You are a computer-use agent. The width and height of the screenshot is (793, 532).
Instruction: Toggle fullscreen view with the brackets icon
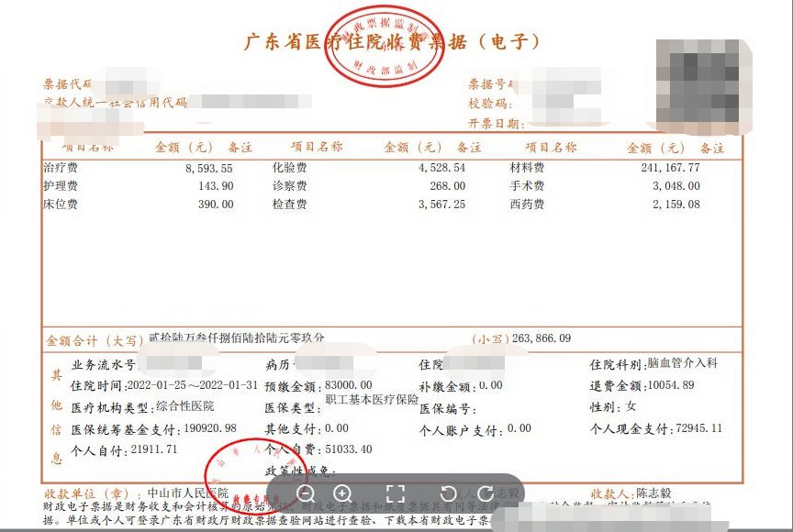pyautogui.click(x=396, y=493)
